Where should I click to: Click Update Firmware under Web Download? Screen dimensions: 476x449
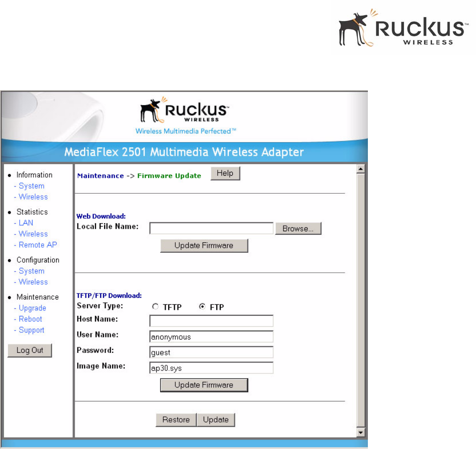point(204,246)
